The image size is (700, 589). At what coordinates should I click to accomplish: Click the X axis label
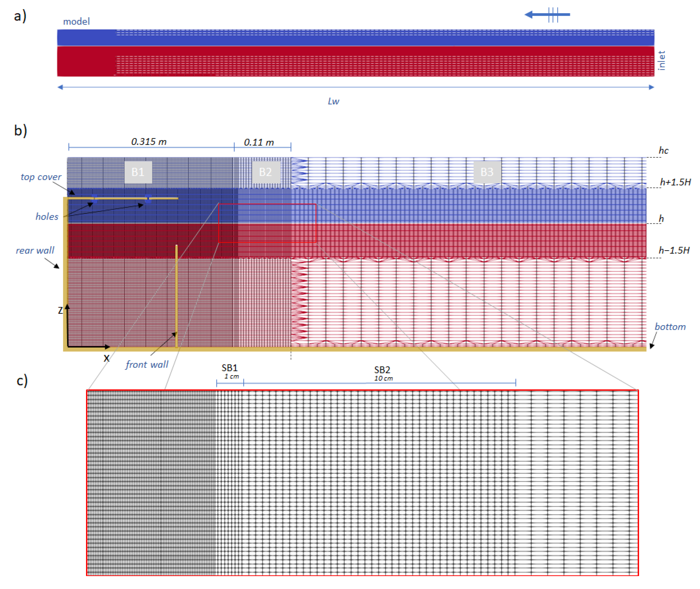[x=107, y=358]
